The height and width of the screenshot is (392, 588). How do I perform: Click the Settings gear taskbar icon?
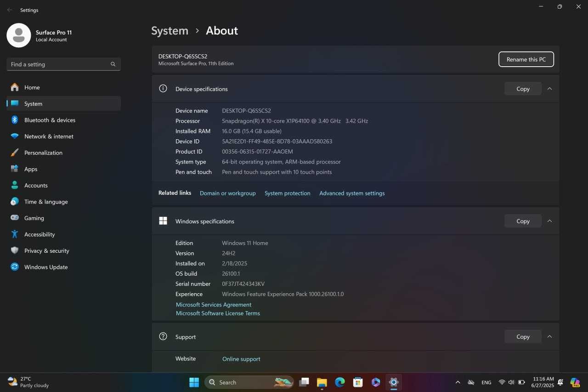pos(394,382)
